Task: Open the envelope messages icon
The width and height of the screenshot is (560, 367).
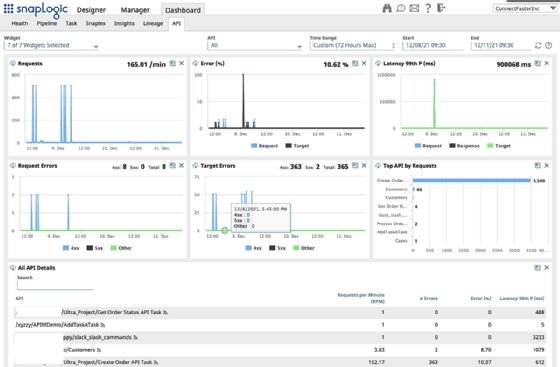Action: tap(414, 8)
